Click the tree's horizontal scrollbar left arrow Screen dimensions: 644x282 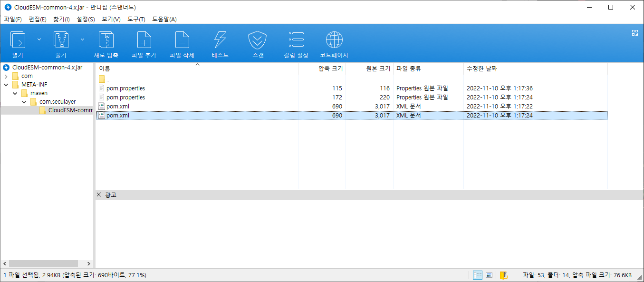click(4, 263)
